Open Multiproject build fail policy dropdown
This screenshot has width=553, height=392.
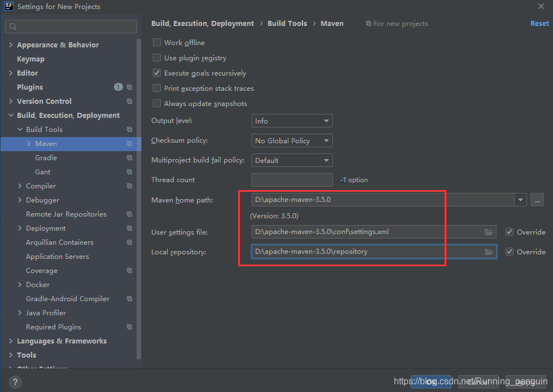click(x=292, y=160)
